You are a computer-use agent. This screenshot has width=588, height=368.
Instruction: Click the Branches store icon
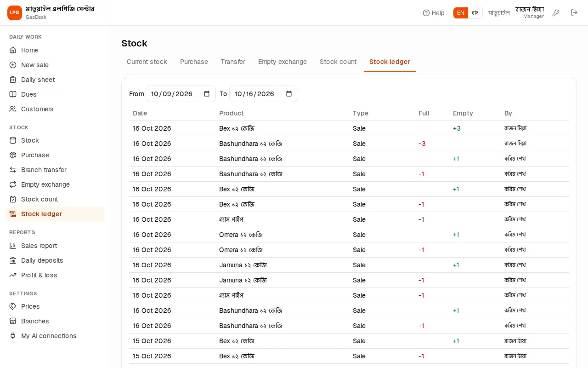point(13,321)
